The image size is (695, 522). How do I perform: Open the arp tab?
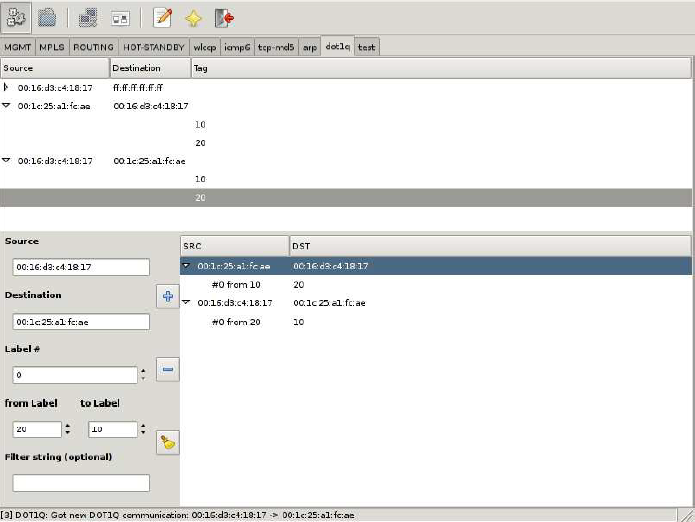click(x=309, y=47)
